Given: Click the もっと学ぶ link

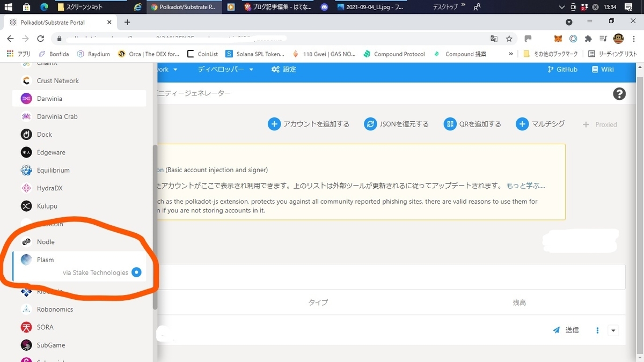Looking at the screenshot, I should [525, 186].
